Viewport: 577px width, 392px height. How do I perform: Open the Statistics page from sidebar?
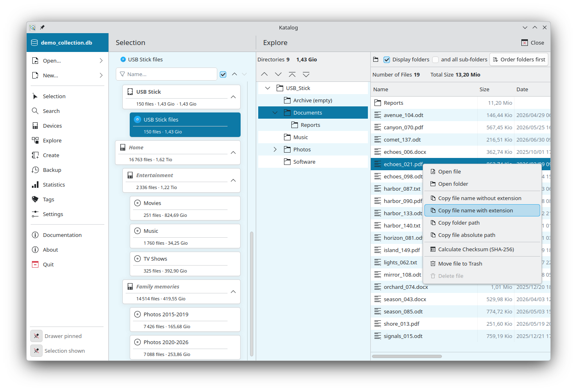(x=54, y=185)
